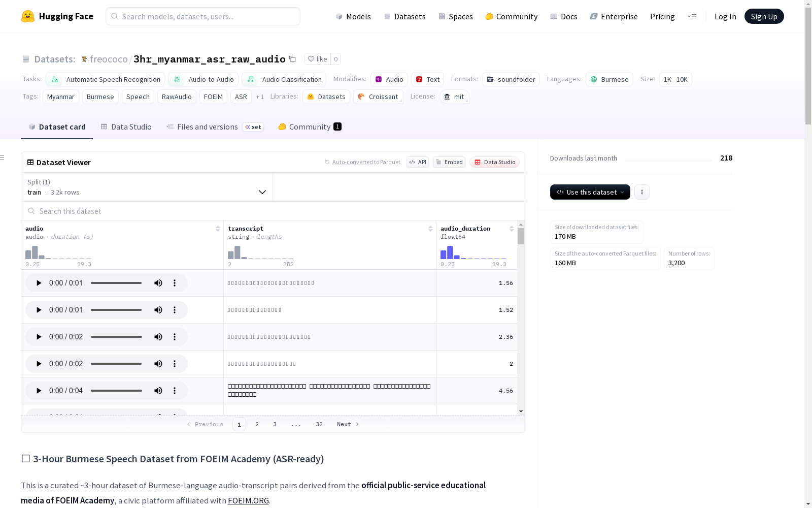Open the Datasets navigation item
The image size is (812, 508).
click(404, 16)
